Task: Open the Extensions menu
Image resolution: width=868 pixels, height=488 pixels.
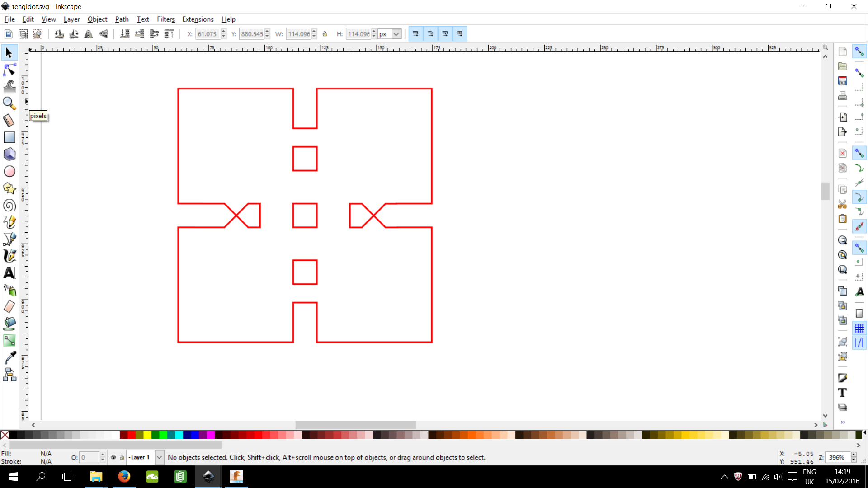Action: [198, 19]
